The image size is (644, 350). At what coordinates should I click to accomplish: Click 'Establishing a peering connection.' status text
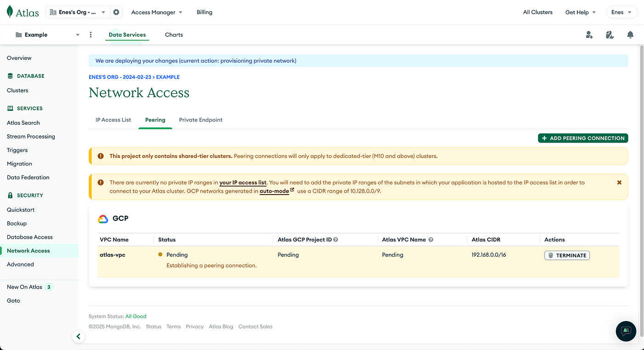(x=212, y=265)
